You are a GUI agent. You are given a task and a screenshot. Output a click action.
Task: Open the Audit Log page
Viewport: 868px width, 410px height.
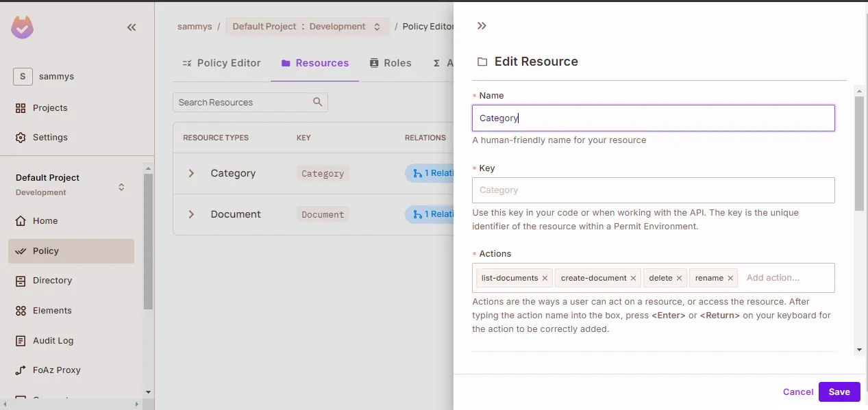[53, 340]
